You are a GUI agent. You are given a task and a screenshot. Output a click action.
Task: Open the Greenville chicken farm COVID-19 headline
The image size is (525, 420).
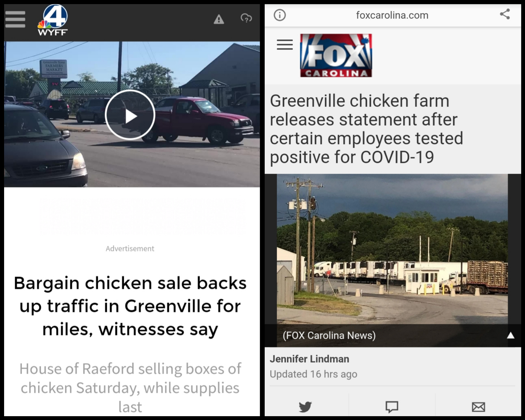(366, 129)
